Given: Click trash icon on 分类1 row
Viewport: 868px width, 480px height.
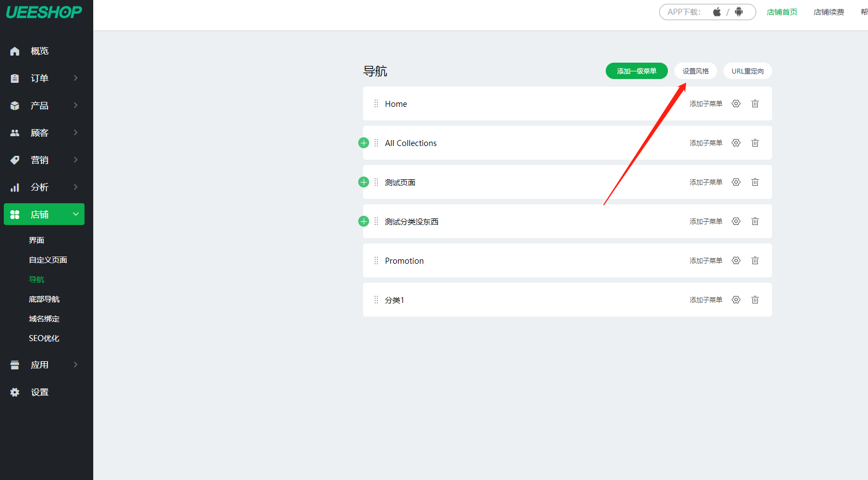Looking at the screenshot, I should (755, 300).
